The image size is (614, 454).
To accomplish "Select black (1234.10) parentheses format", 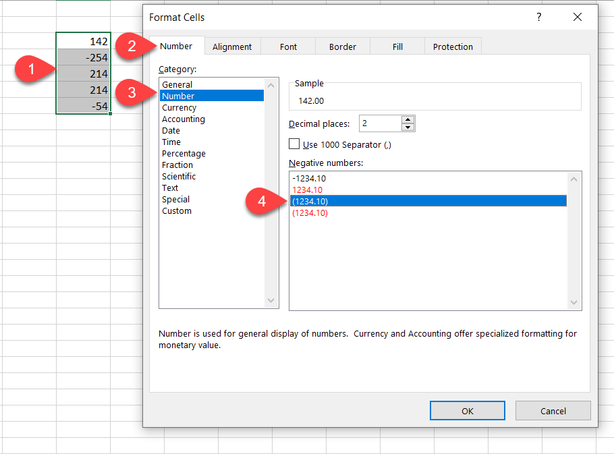I will pos(428,201).
